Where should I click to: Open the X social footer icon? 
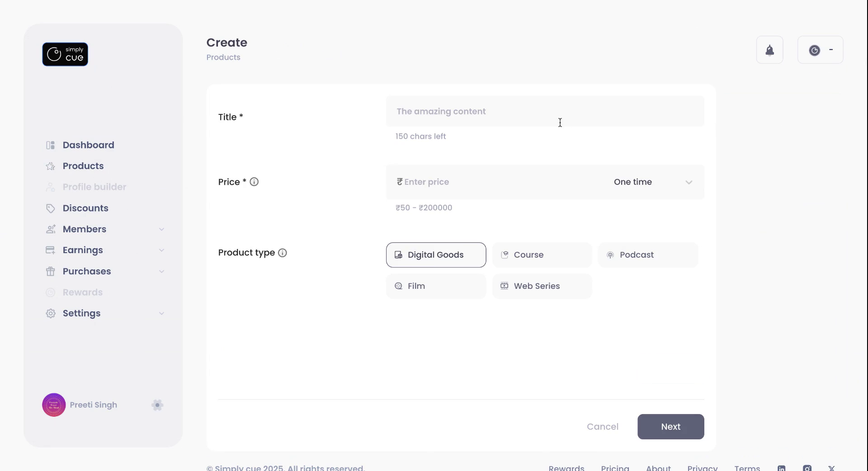(831, 468)
